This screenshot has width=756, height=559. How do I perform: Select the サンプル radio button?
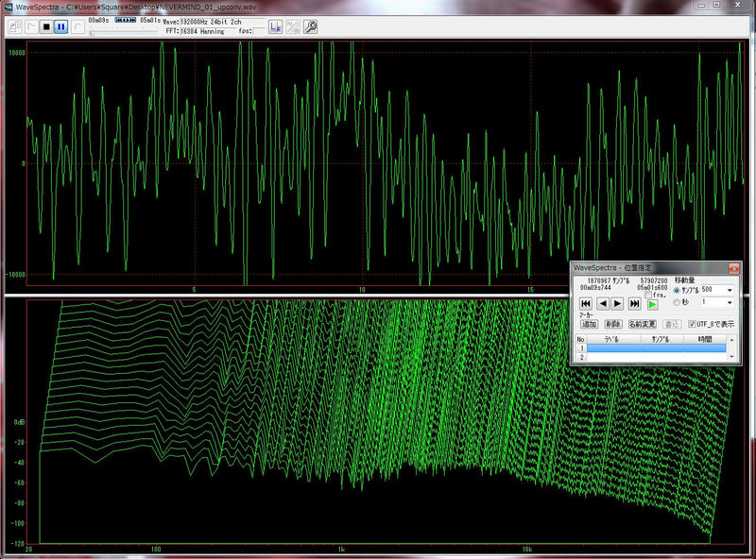(678, 290)
